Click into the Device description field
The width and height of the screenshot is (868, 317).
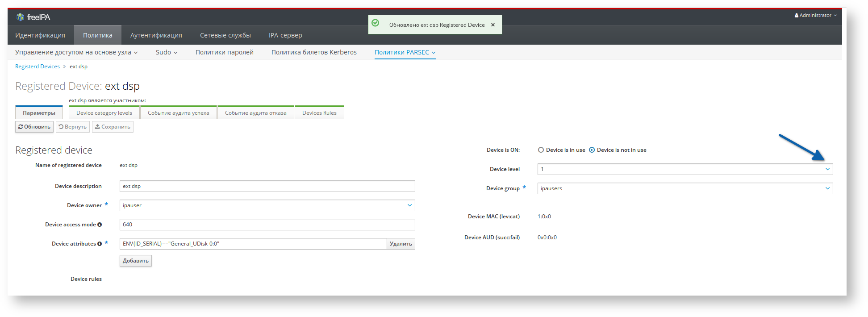point(267,186)
